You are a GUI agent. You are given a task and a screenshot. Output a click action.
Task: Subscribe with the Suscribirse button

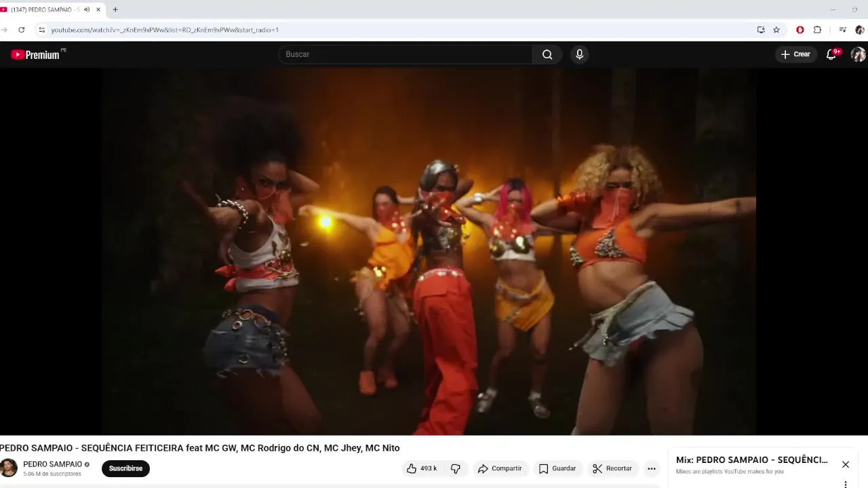pyautogui.click(x=125, y=468)
